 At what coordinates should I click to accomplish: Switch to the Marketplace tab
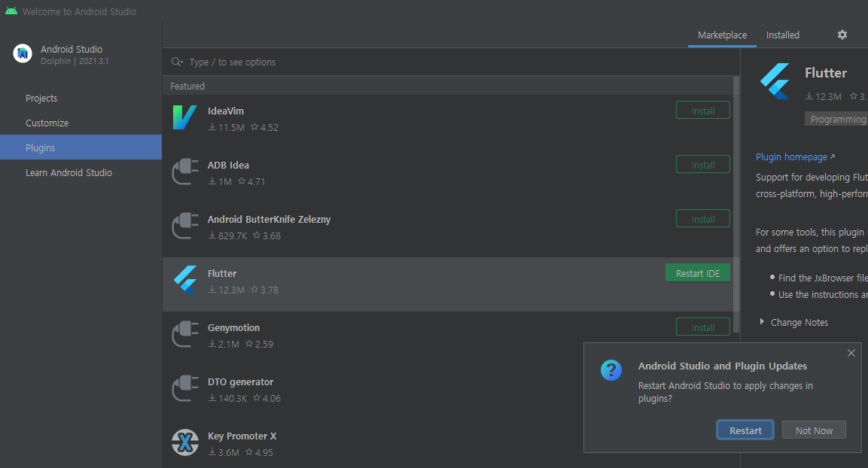coord(722,35)
